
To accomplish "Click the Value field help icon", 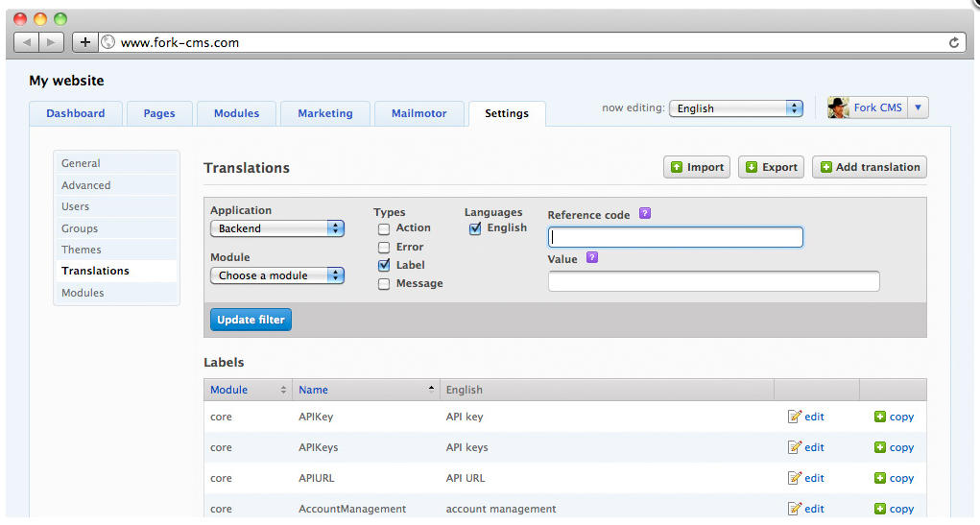I will coord(592,258).
